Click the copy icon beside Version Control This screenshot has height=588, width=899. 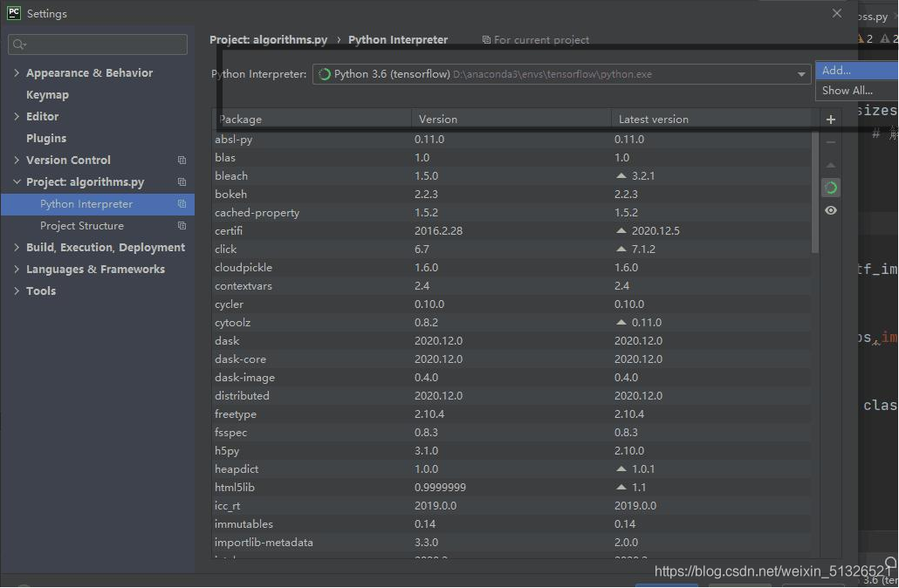[x=182, y=160]
